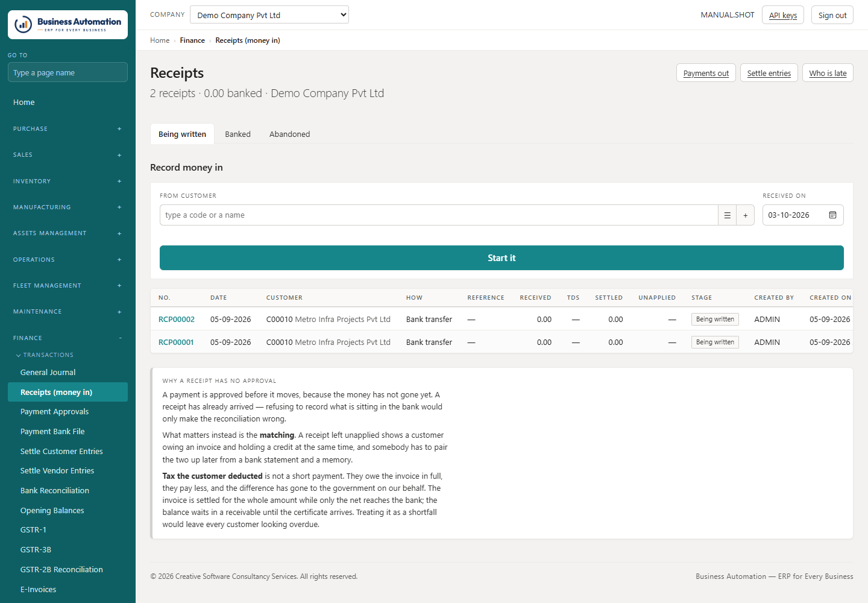Expand the Sales menu section
868x603 pixels.
pyautogui.click(x=68, y=155)
